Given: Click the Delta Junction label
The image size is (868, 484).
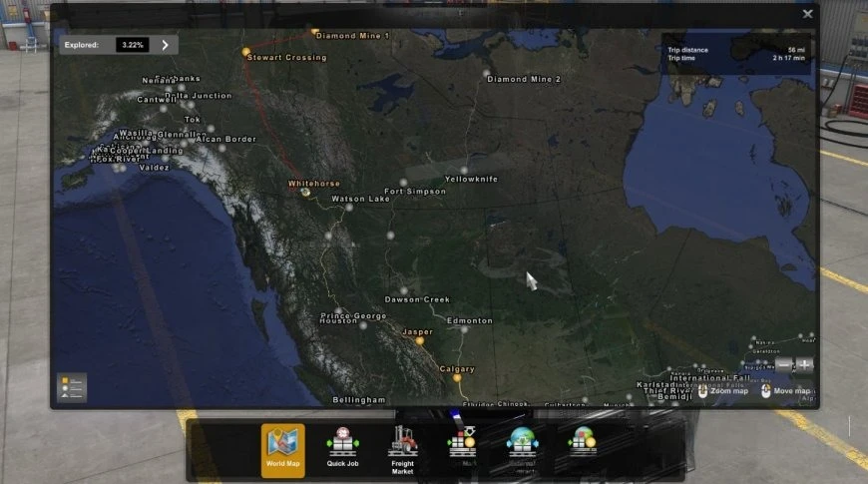Looking at the screenshot, I should point(199,95).
